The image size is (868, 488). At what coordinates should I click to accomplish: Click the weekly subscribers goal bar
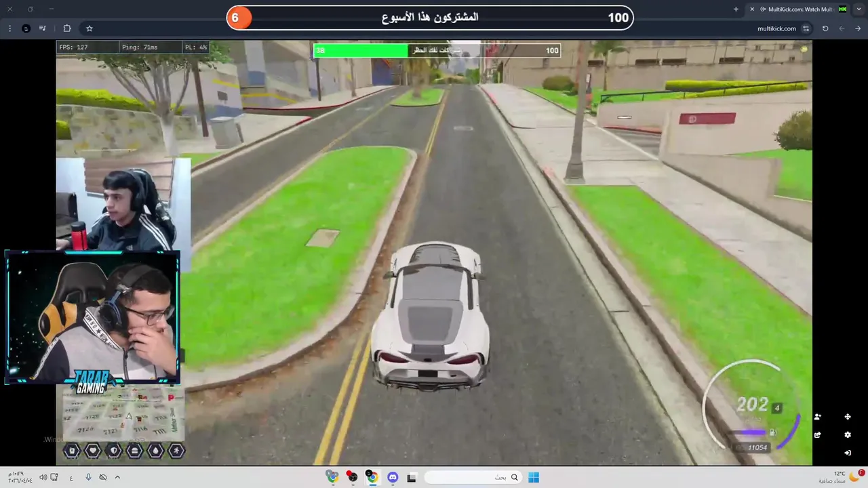click(430, 18)
